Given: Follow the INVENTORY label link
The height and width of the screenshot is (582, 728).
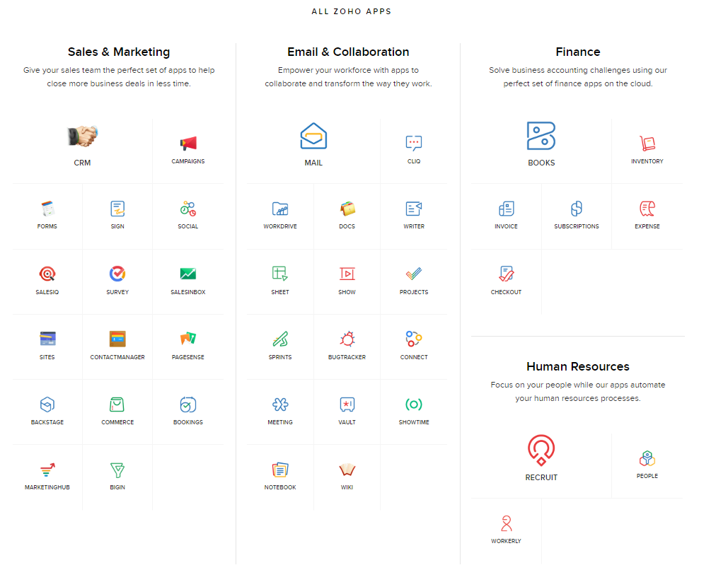Looking at the screenshot, I should [647, 161].
